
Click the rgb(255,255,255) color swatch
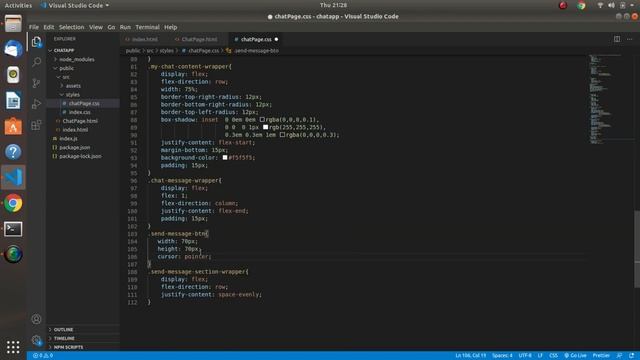tap(265, 127)
